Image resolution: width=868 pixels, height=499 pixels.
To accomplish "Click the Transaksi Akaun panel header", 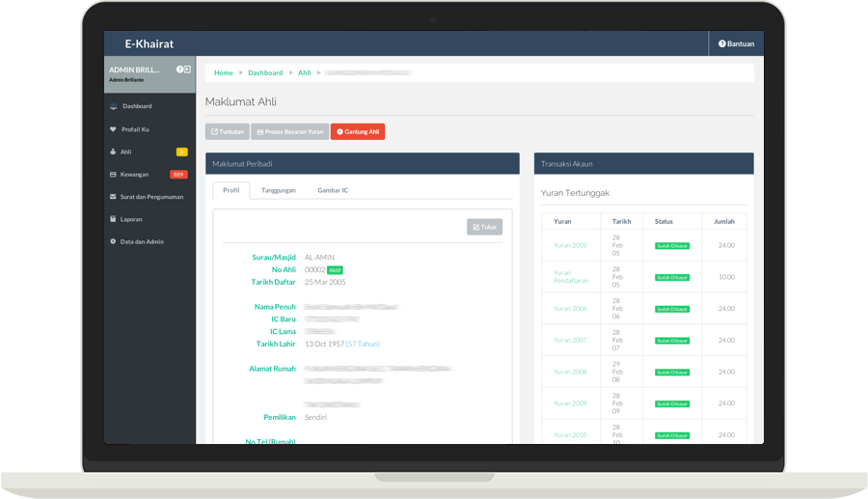I will 644,163.
